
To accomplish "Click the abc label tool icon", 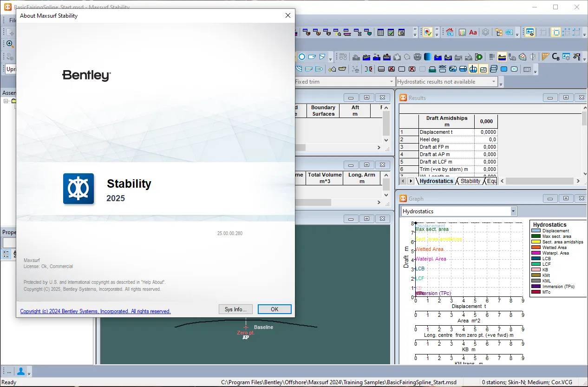I will coord(443,69).
